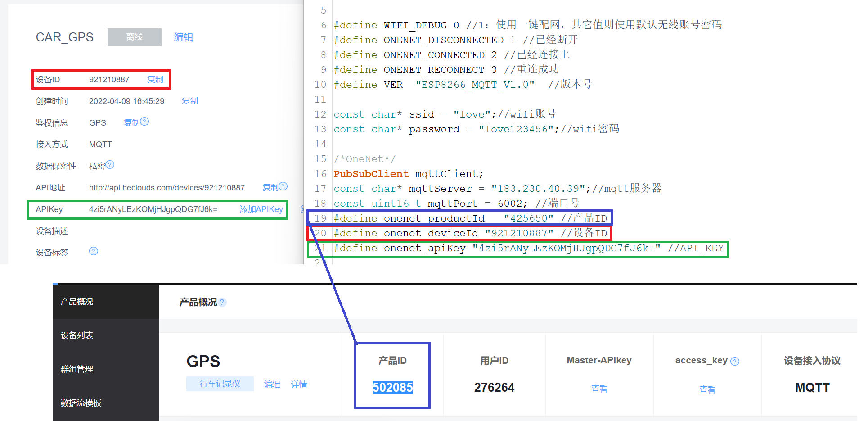Click the 编辑 link beside CAR_GPS

(184, 37)
